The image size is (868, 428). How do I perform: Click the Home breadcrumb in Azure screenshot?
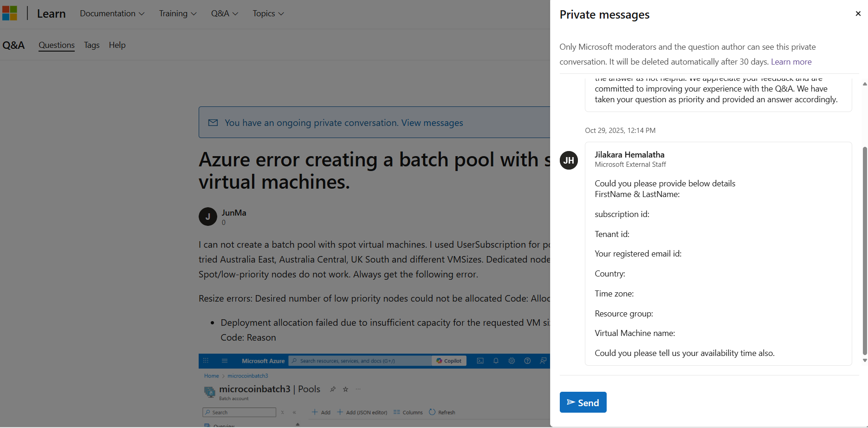(211, 376)
